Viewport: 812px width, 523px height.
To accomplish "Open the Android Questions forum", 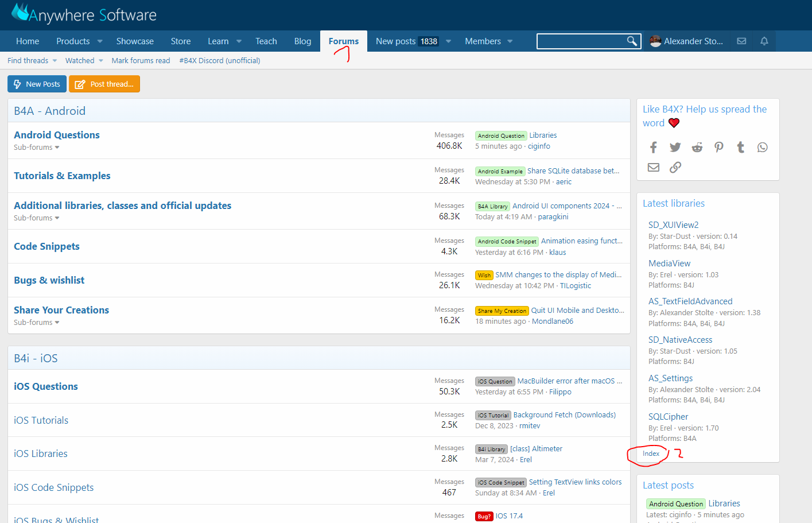I will pos(57,135).
